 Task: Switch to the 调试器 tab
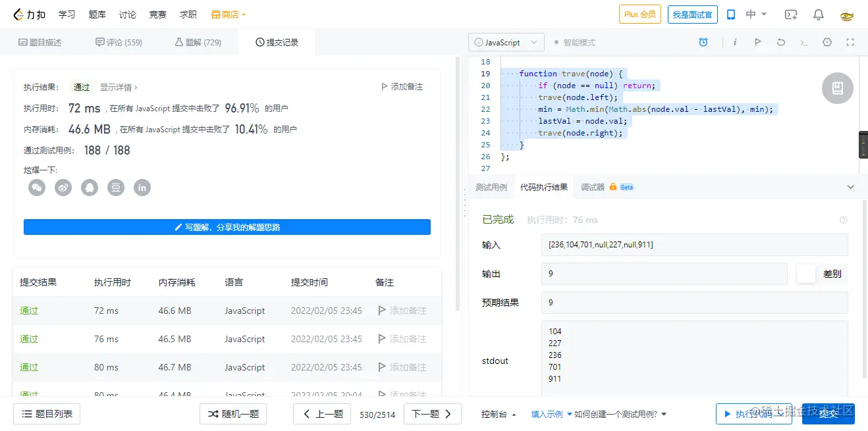pos(593,187)
